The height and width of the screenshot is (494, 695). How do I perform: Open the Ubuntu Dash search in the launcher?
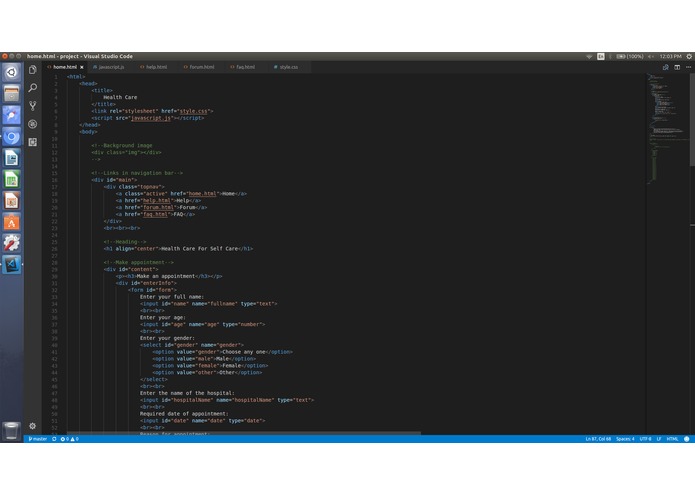pyautogui.click(x=12, y=72)
